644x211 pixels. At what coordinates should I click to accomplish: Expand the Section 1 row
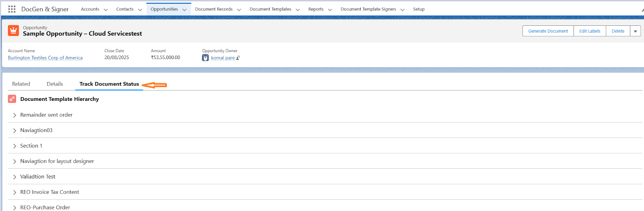coord(14,146)
